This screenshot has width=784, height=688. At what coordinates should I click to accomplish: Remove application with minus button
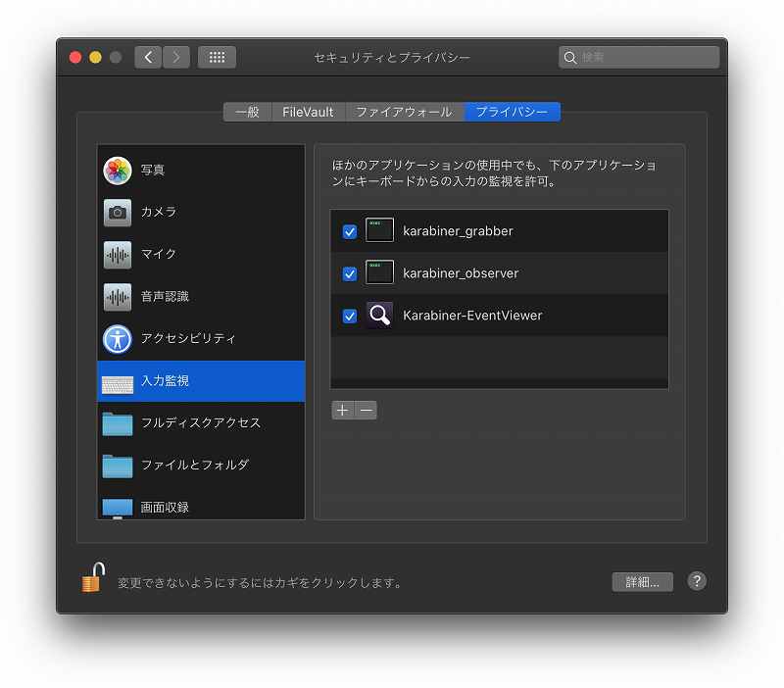click(366, 410)
